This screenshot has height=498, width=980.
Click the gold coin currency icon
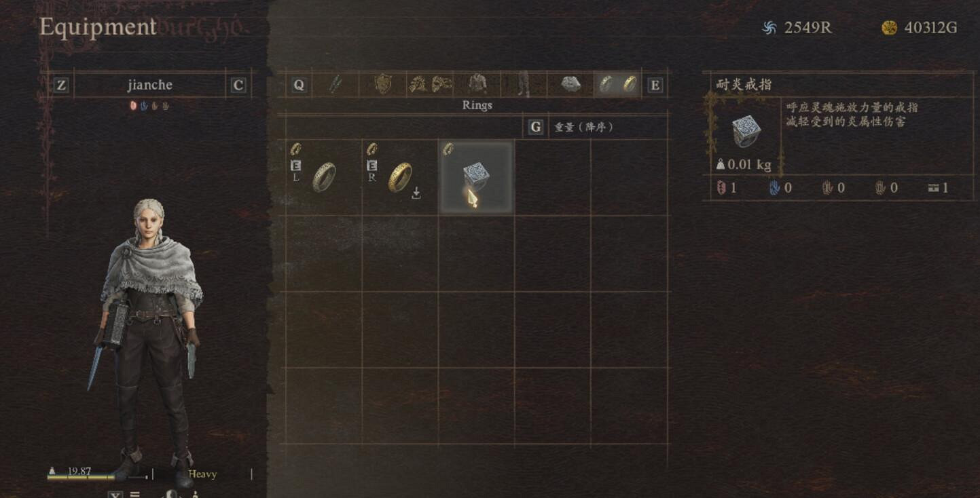889,28
